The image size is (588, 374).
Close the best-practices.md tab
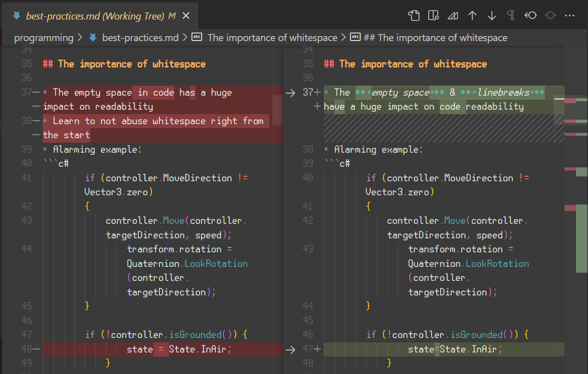pyautogui.click(x=185, y=16)
